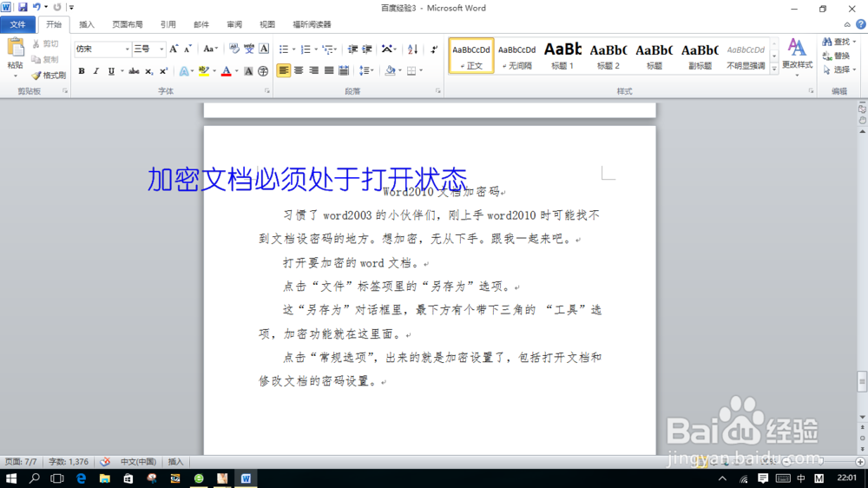This screenshot has height=488, width=868.
Task: Expand the styles gallery more arrow
Action: (x=774, y=68)
